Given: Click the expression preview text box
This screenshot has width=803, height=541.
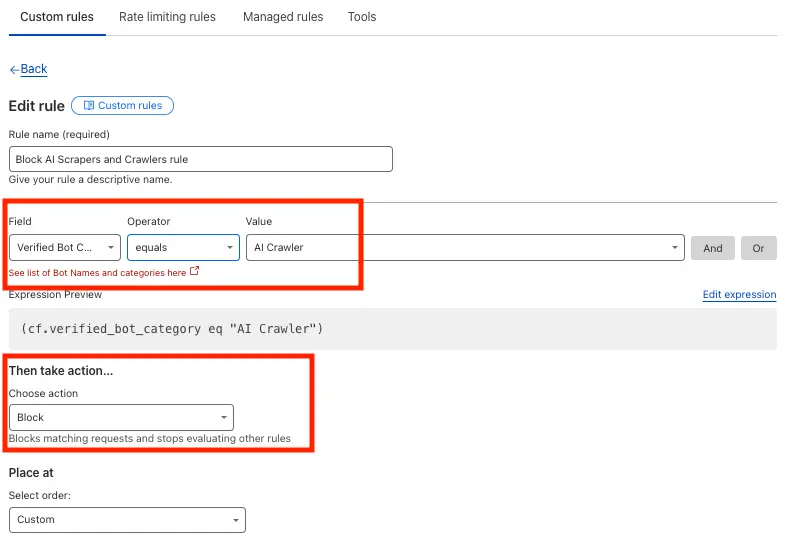Looking at the screenshot, I should tap(393, 329).
